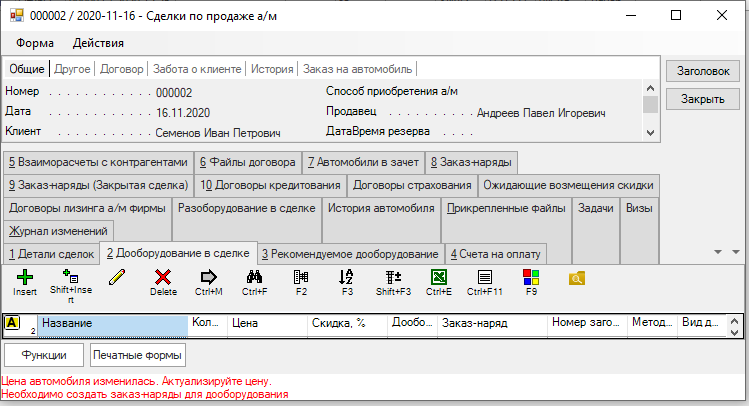Click the F3 sort A-Z icon
749x406 pixels.
click(347, 277)
